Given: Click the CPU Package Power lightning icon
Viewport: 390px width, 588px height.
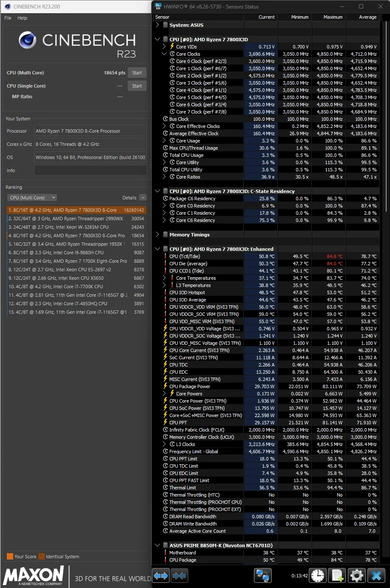Looking at the screenshot, I should 165,386.
